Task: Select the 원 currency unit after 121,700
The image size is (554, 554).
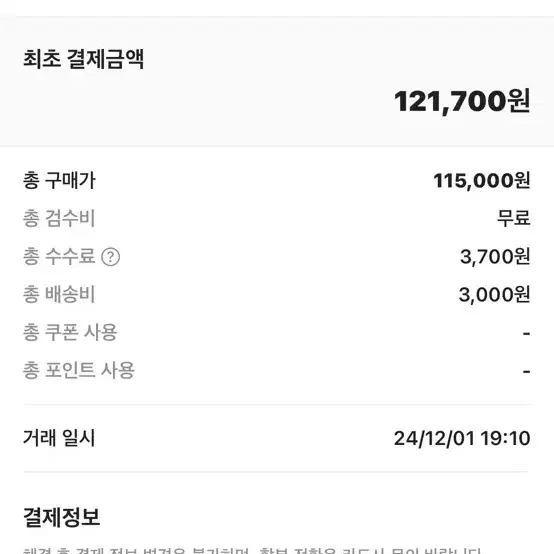Action: tap(519, 101)
